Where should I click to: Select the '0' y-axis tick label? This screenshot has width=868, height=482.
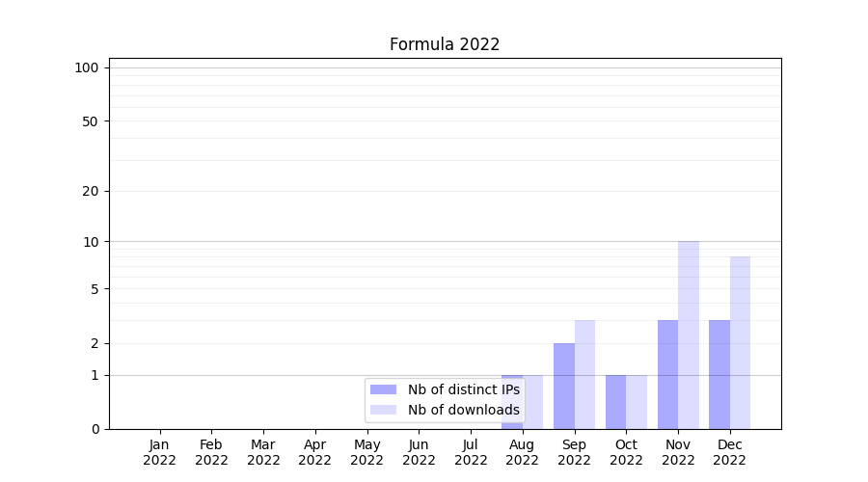(x=95, y=429)
